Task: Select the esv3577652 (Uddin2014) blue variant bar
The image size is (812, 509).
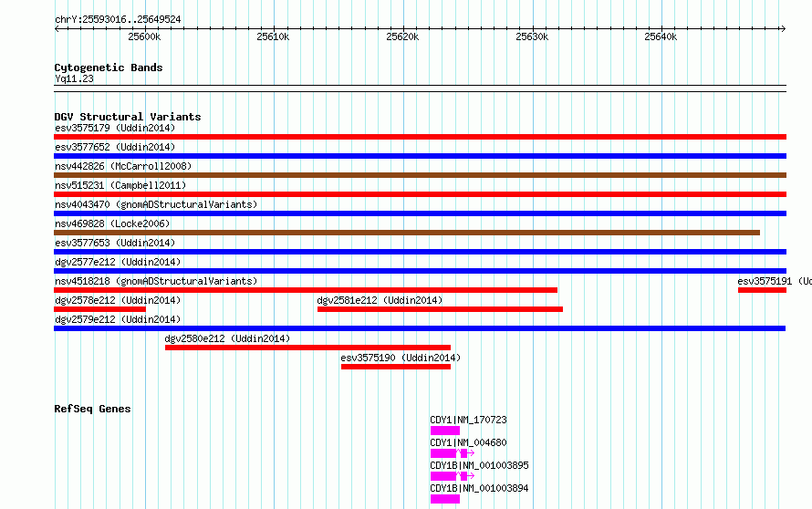Action: tap(420, 156)
